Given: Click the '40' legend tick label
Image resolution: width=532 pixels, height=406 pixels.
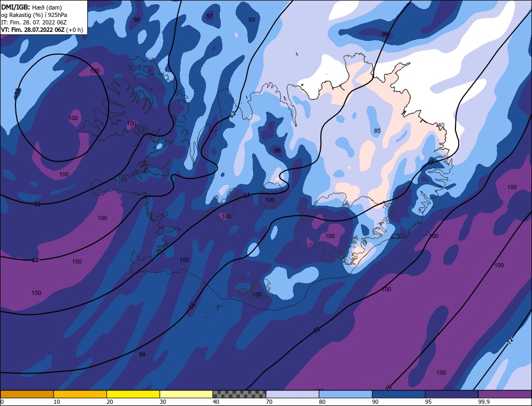Looking at the screenshot, I should pos(216,402).
